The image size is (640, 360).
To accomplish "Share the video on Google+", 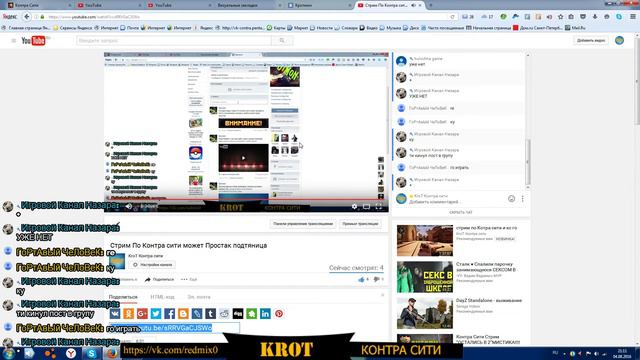I will 142,313.
